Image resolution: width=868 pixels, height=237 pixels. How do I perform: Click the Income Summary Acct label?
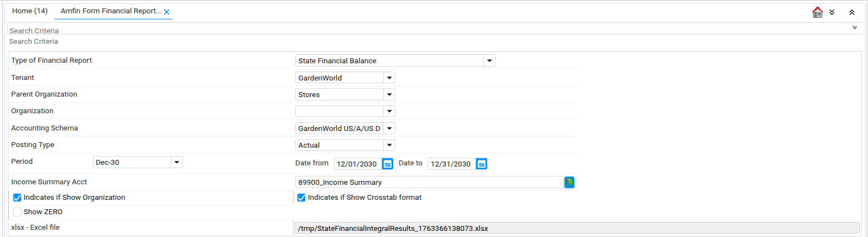49,181
